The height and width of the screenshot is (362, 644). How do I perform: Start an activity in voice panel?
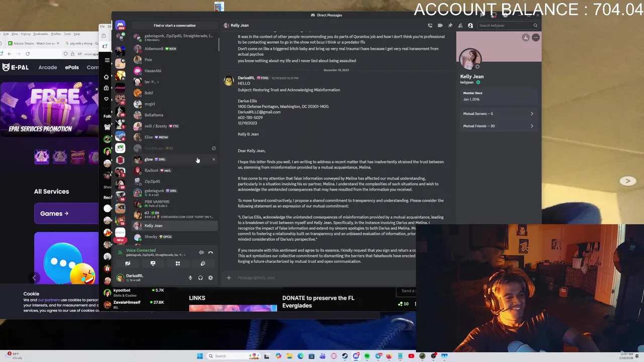click(x=178, y=263)
